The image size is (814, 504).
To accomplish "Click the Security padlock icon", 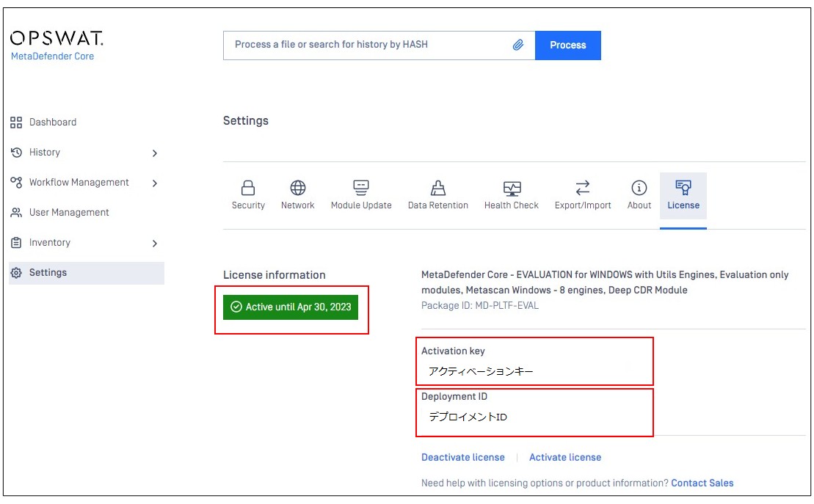I will [x=248, y=188].
